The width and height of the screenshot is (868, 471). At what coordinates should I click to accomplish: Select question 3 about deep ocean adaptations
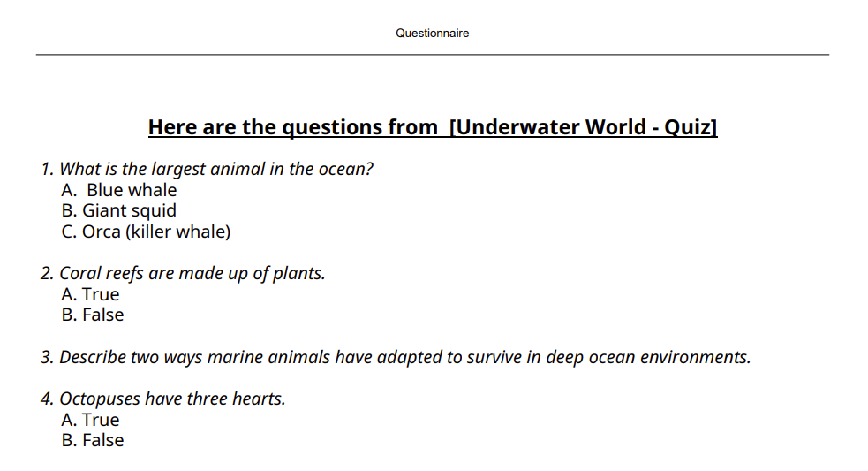(x=396, y=357)
